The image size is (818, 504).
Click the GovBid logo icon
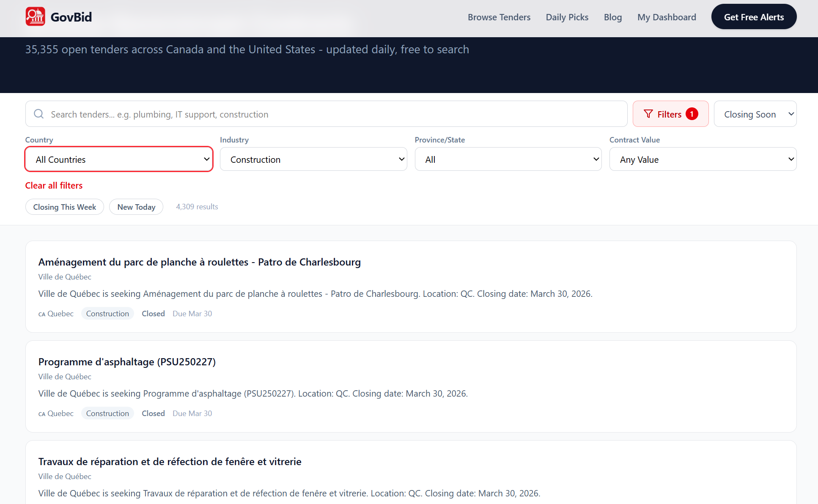(x=35, y=17)
